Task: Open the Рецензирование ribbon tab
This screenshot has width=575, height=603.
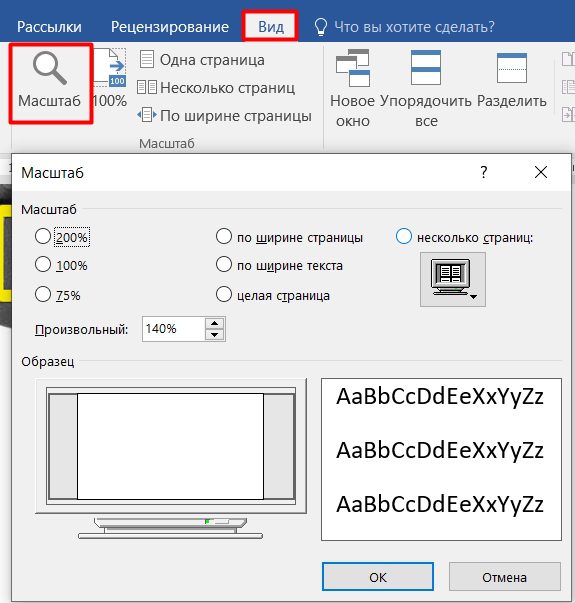Action: (x=170, y=27)
